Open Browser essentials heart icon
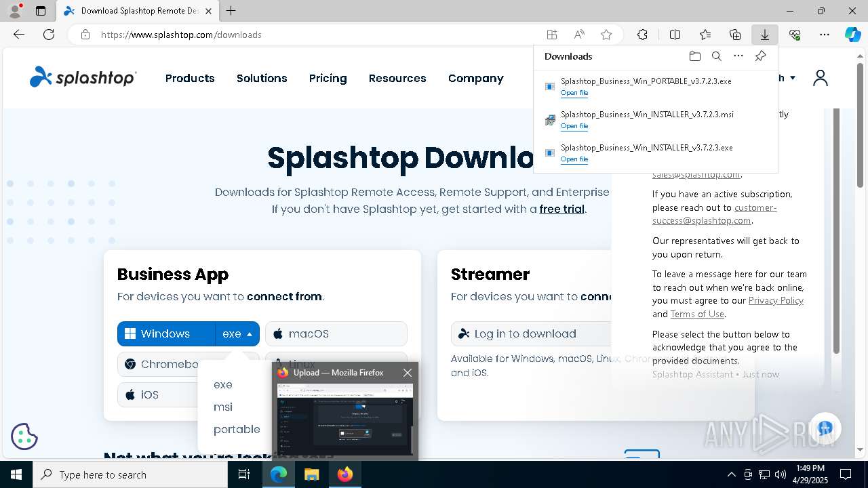 pos(795,35)
